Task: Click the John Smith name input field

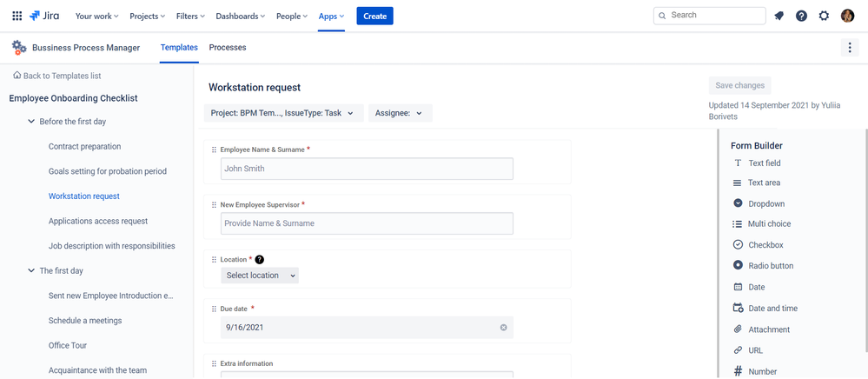Action: click(367, 169)
